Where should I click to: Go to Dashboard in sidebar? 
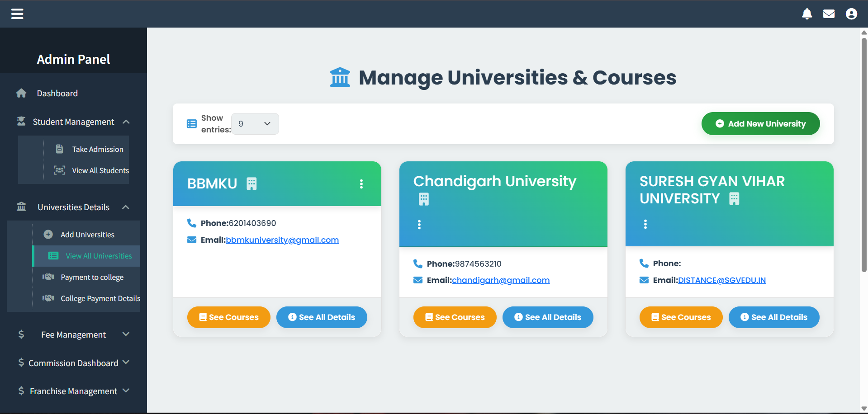(57, 94)
